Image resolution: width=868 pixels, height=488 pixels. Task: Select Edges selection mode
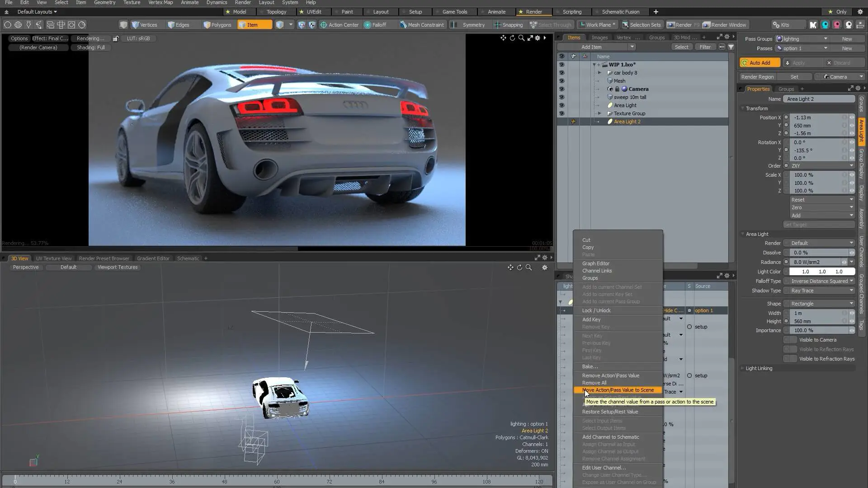[179, 25]
